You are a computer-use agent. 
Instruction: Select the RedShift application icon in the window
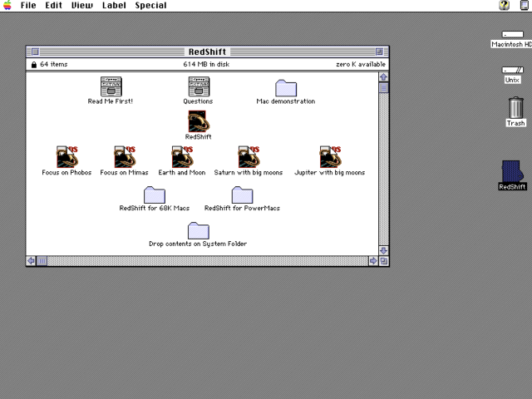(199, 121)
